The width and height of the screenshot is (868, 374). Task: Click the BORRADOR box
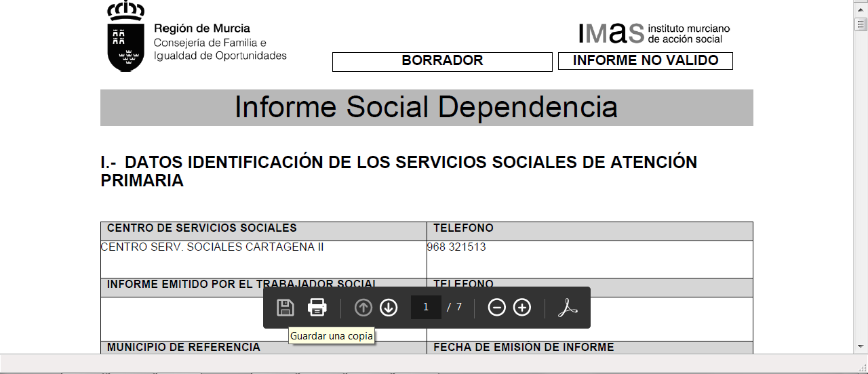pos(442,61)
